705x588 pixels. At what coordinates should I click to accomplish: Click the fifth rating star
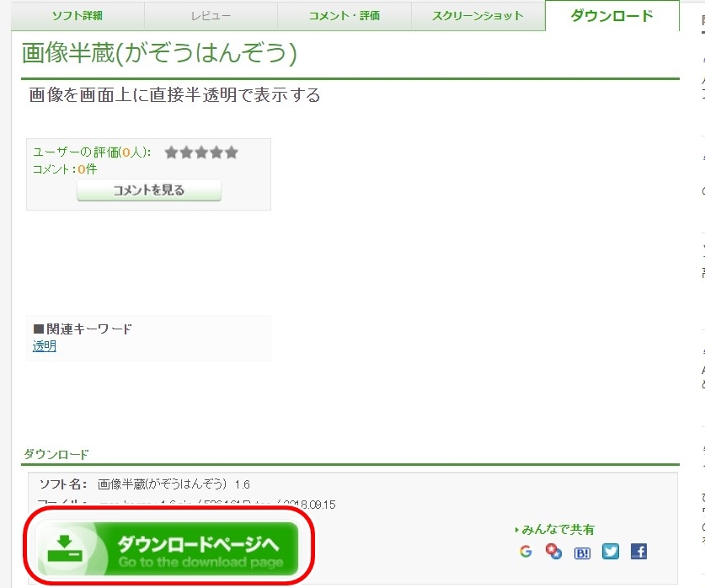click(x=232, y=152)
